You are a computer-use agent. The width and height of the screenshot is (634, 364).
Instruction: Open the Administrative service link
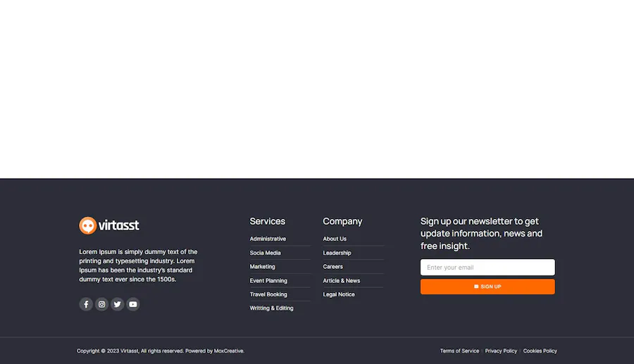point(268,239)
